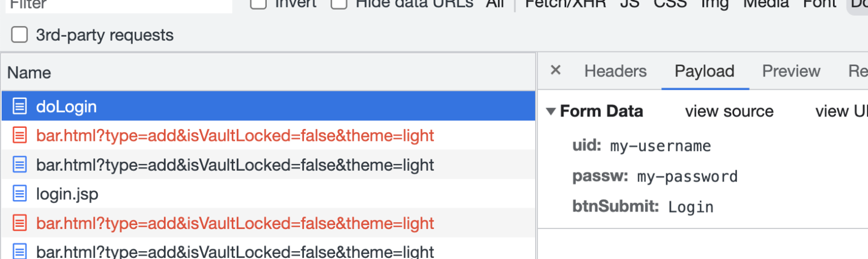The height and width of the screenshot is (259, 868).
Task: Filter requests by Fetch/XHR type
Action: [x=565, y=3]
